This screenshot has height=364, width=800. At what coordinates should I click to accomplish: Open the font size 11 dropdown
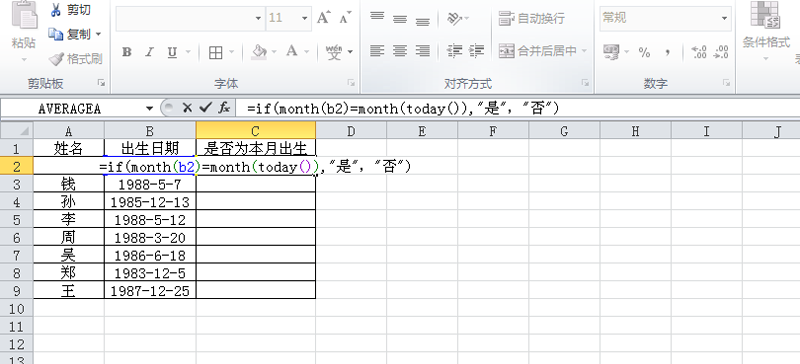tap(305, 18)
